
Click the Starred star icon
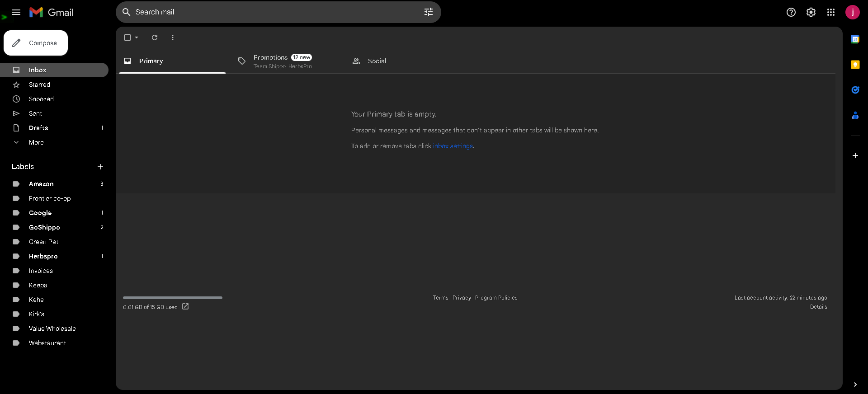(x=16, y=84)
